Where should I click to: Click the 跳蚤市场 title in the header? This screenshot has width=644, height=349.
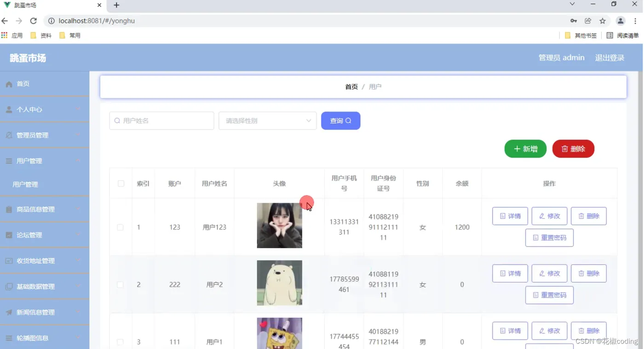[x=28, y=58]
